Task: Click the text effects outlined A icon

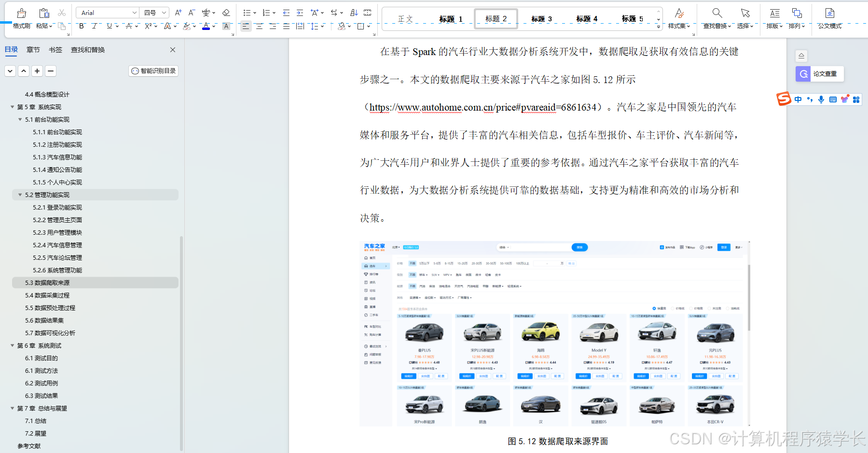Action: point(167,26)
